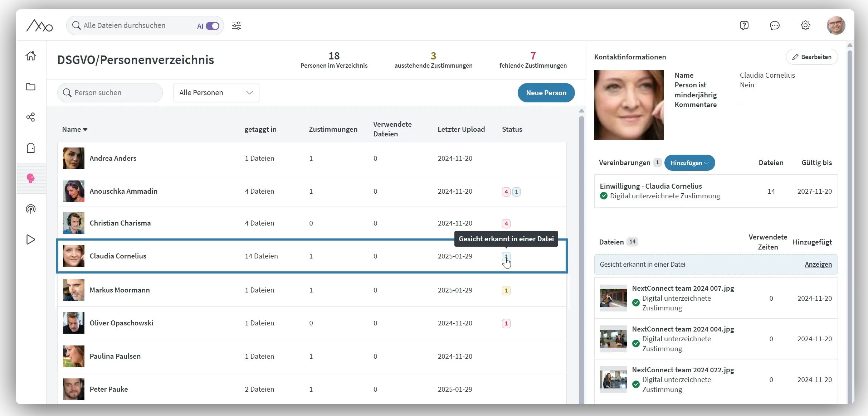Click the magnifier in the Person suchen field
This screenshot has height=416, width=868.
pos(67,93)
